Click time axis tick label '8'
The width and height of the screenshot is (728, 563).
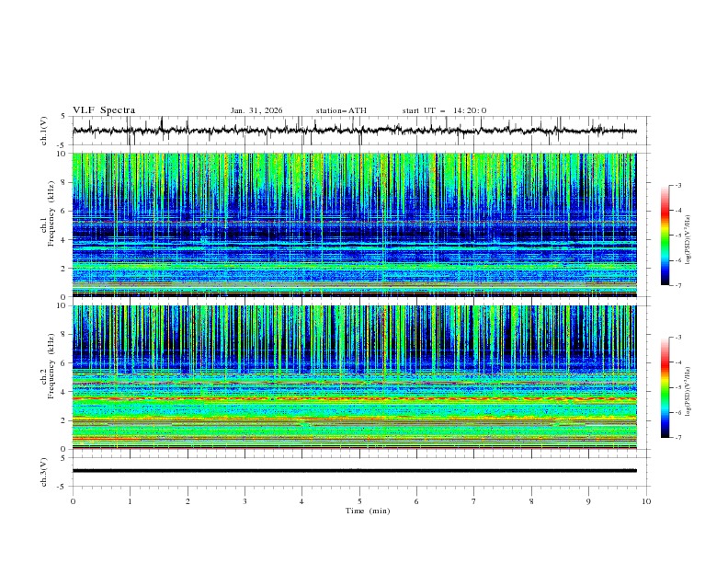[531, 501]
